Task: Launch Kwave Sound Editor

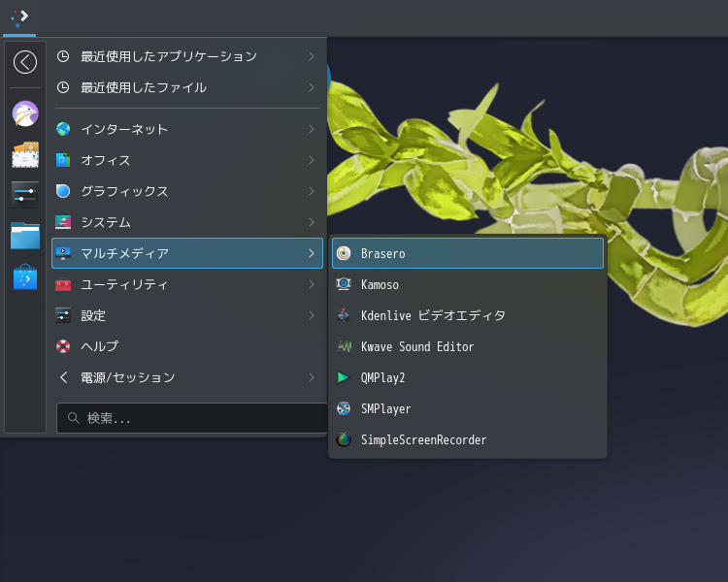Action: pyautogui.click(x=468, y=346)
